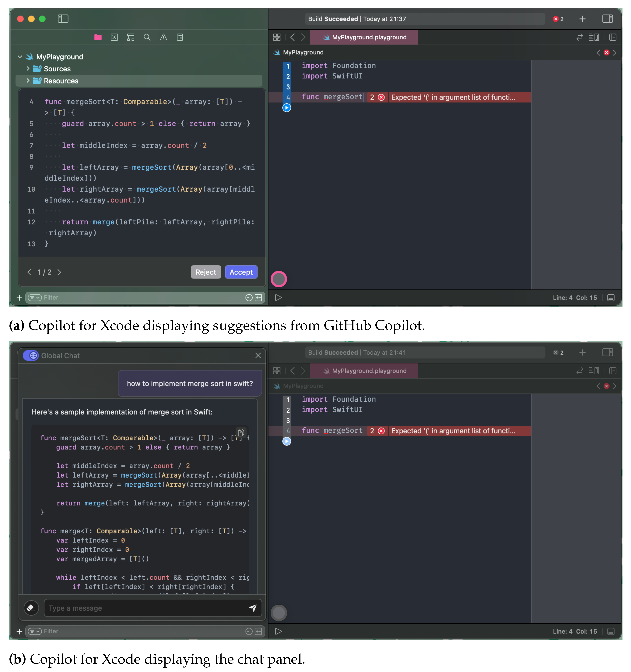
Task: Collapse the MyPlayground project tree
Action: click(x=20, y=57)
